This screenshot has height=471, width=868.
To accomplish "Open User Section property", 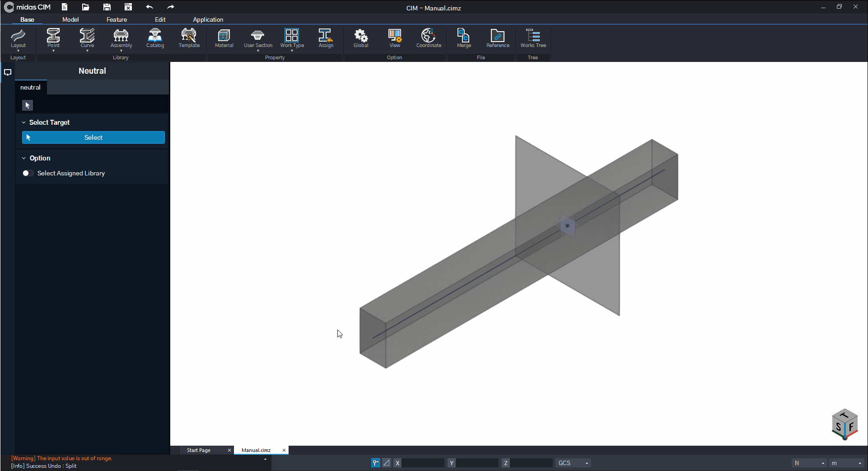I will pos(258,38).
